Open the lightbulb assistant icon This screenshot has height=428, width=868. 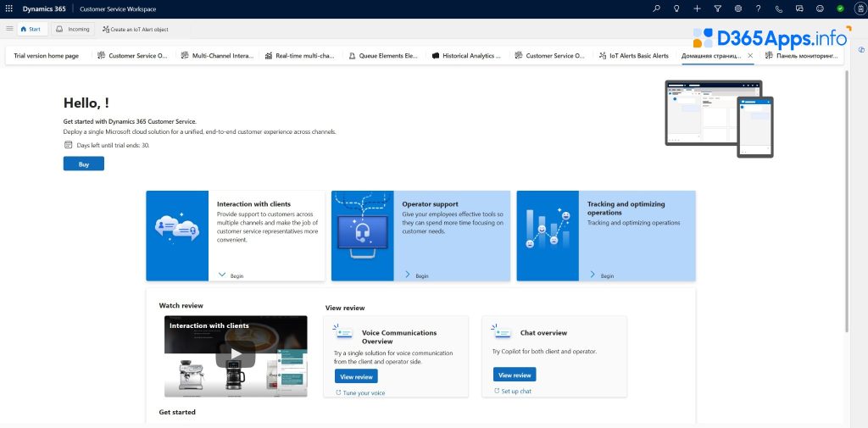click(676, 8)
